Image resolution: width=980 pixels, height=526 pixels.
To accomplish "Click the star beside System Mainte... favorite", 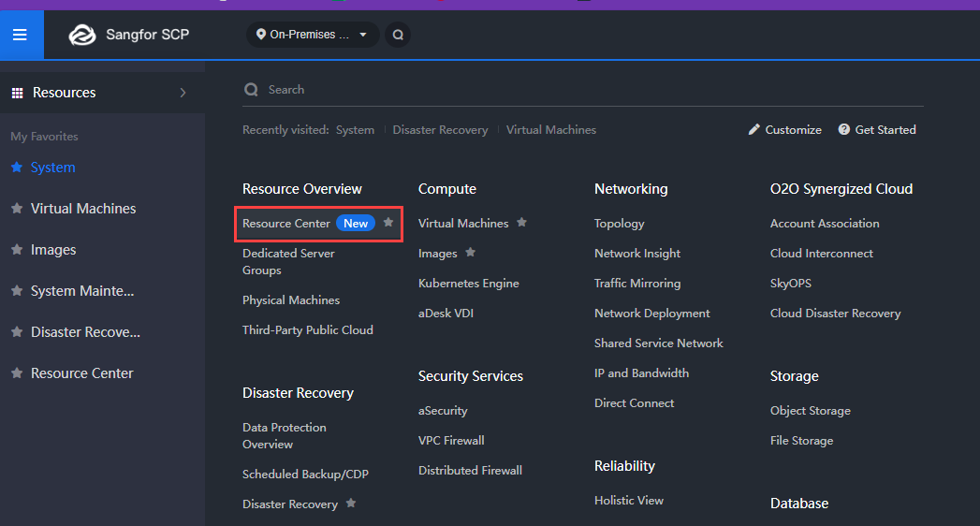I will 17,290.
